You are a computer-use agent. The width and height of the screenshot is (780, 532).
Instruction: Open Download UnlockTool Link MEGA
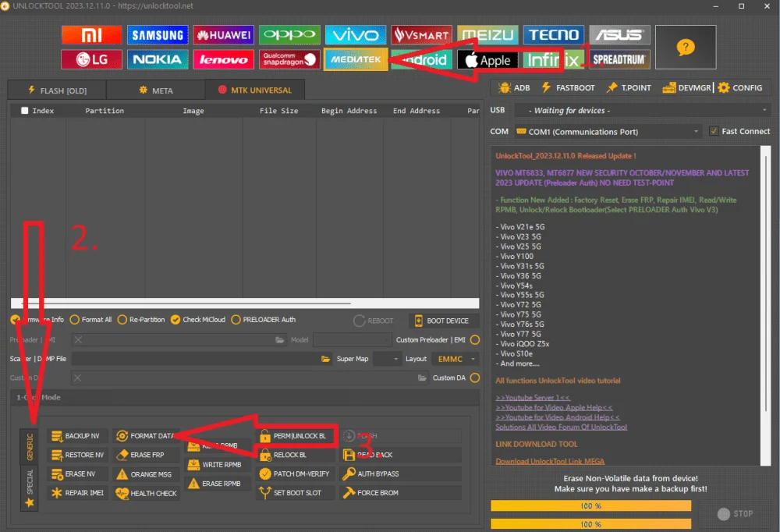[550, 461]
